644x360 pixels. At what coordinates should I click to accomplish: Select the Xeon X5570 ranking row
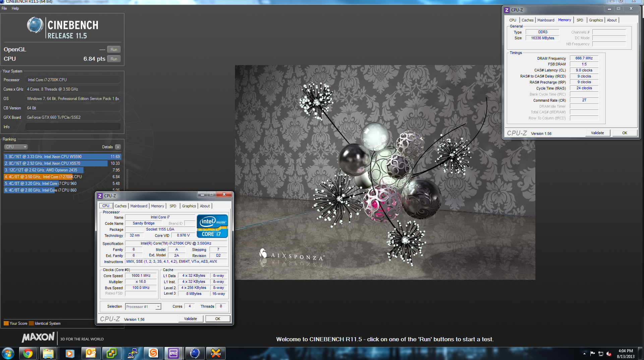(x=62, y=163)
